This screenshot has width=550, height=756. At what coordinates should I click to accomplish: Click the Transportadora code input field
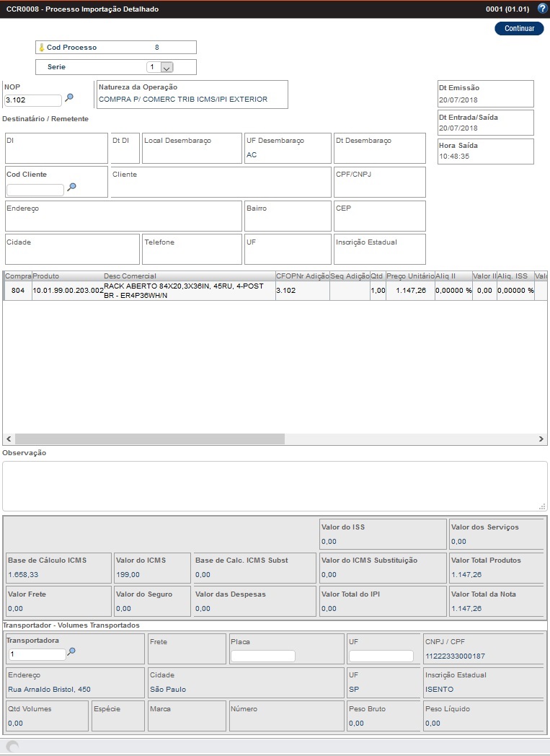37,654
